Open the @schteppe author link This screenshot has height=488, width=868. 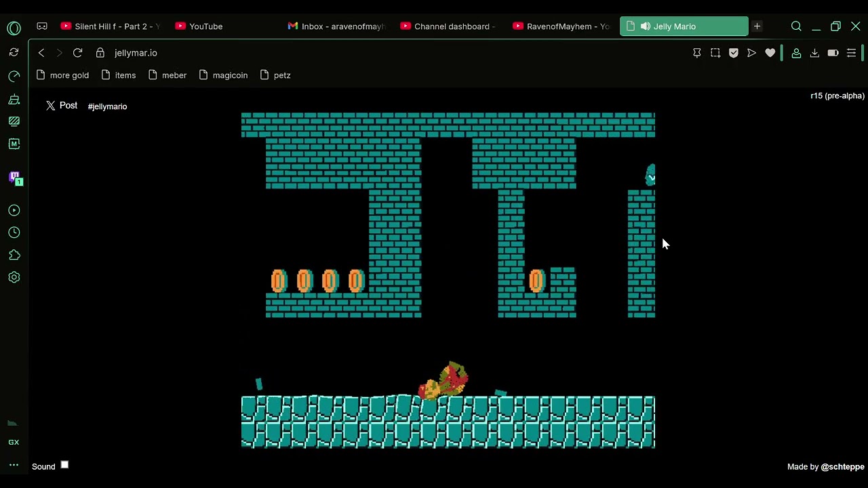843,466
